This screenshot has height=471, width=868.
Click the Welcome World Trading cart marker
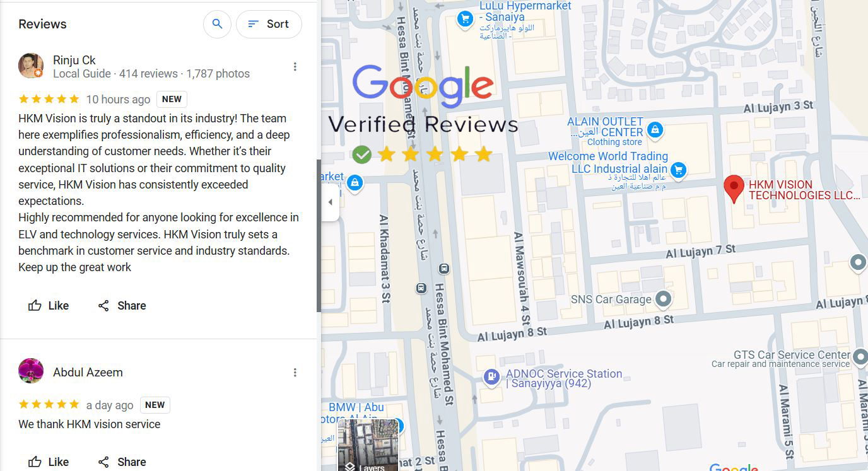click(x=679, y=169)
